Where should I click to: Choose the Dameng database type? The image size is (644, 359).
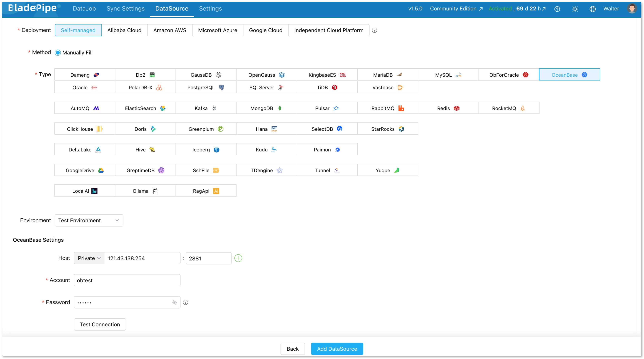click(x=85, y=75)
